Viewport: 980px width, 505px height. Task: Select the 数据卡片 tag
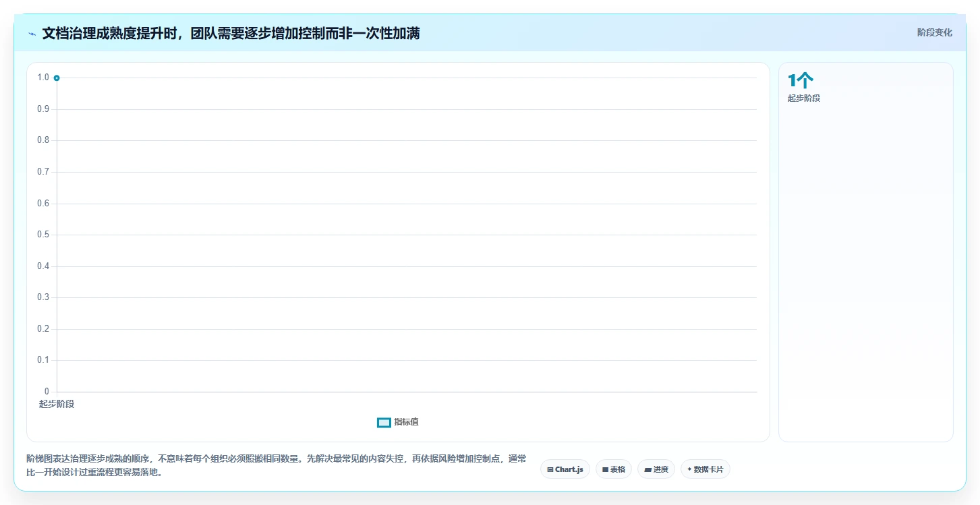[x=705, y=469]
